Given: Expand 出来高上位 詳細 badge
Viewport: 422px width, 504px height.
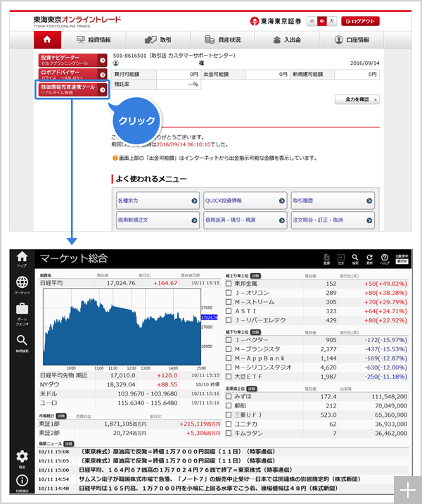Looking at the screenshot, I should pyautogui.click(x=252, y=389).
